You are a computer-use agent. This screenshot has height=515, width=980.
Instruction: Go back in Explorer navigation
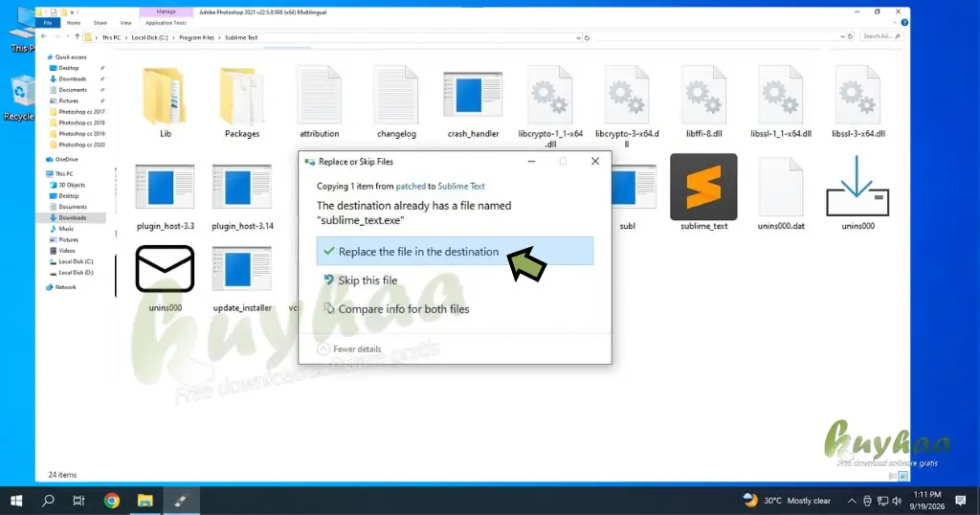click(x=43, y=37)
